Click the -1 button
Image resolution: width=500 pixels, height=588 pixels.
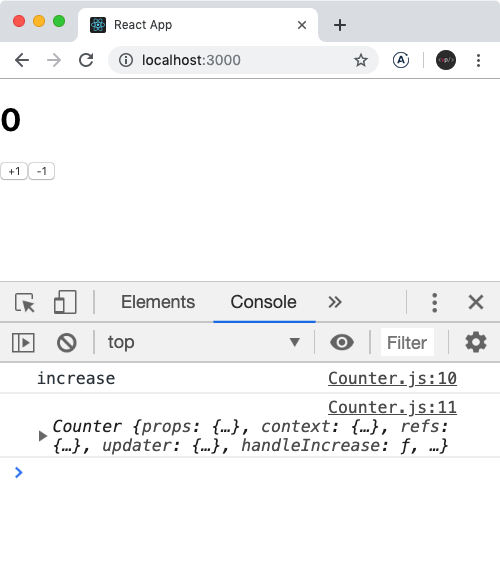tap(42, 171)
